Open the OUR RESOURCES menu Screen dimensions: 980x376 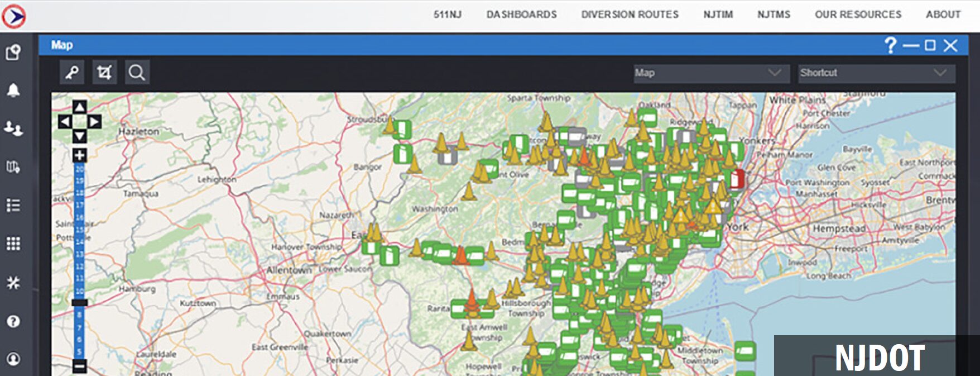(x=858, y=15)
